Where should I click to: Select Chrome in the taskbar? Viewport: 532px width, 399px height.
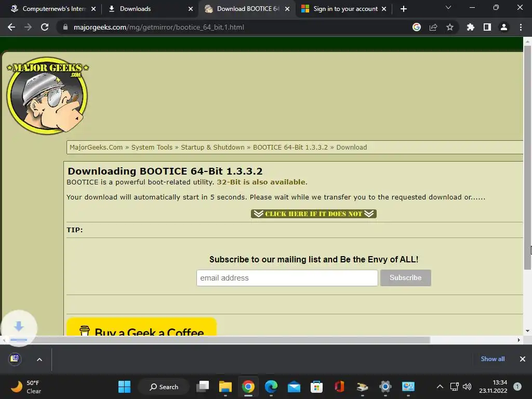tap(248, 387)
